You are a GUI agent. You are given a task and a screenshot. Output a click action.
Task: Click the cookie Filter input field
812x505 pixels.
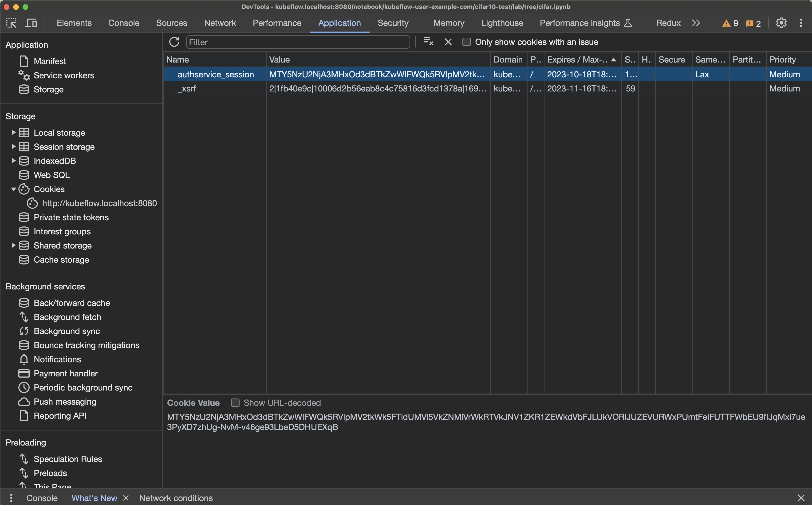[298, 42]
